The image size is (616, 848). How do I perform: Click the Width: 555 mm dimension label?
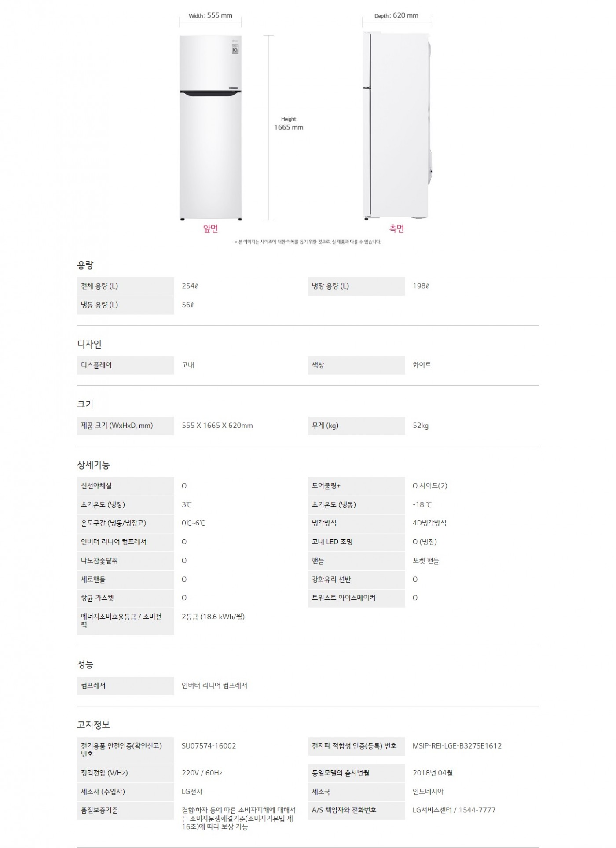point(210,15)
